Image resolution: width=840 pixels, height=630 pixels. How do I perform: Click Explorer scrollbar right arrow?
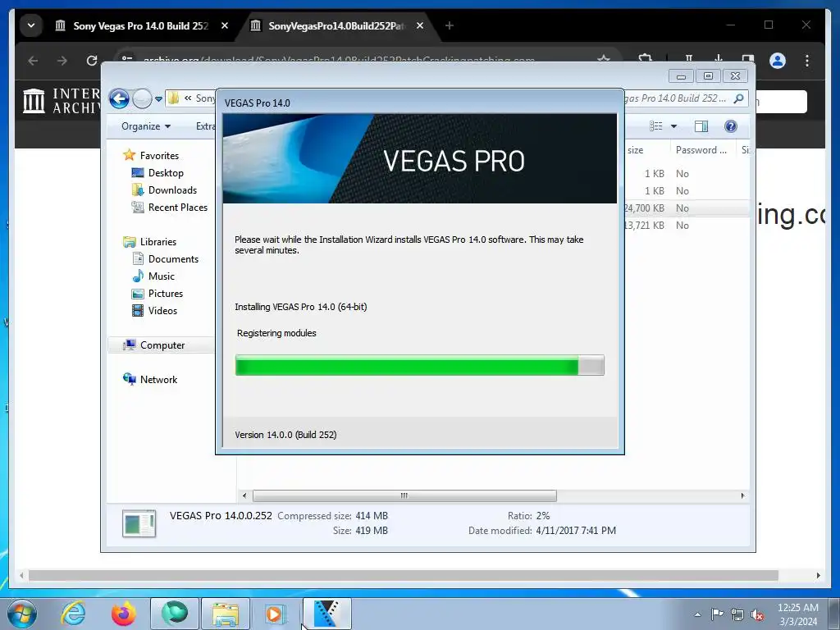[x=742, y=495]
